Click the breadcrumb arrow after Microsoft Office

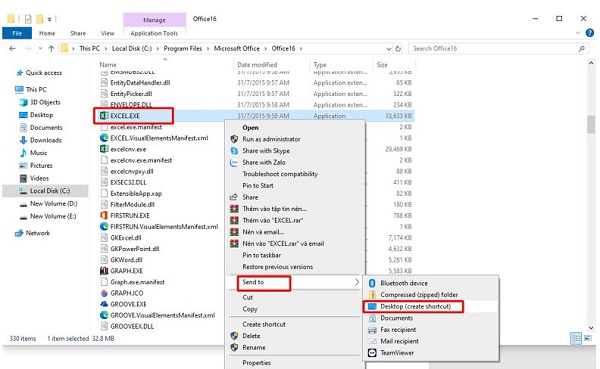pos(266,49)
